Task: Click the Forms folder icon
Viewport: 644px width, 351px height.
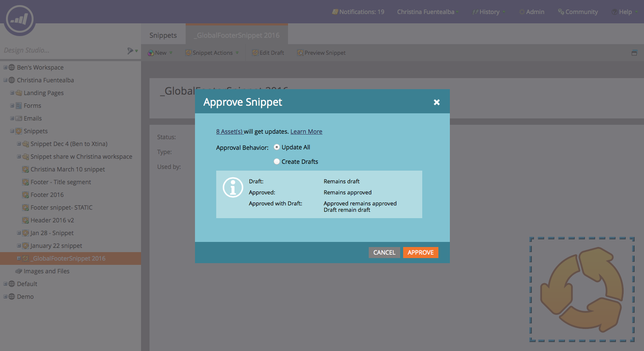Action: click(19, 106)
